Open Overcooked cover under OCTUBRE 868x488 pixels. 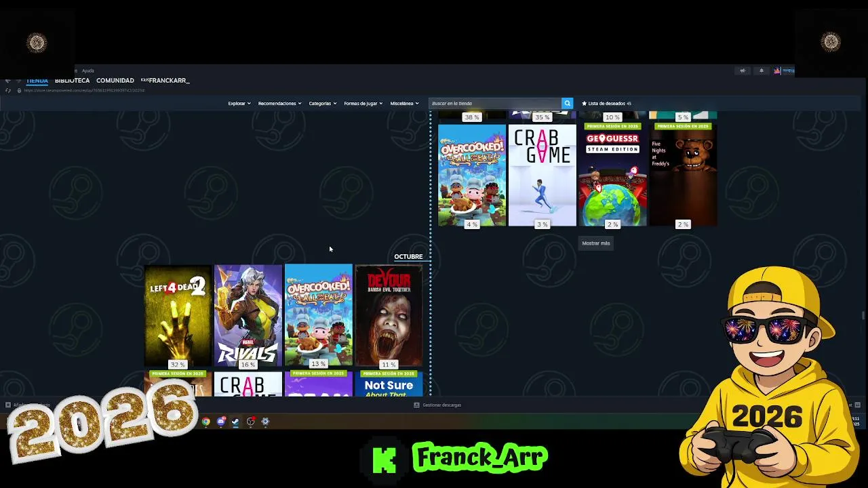(319, 315)
